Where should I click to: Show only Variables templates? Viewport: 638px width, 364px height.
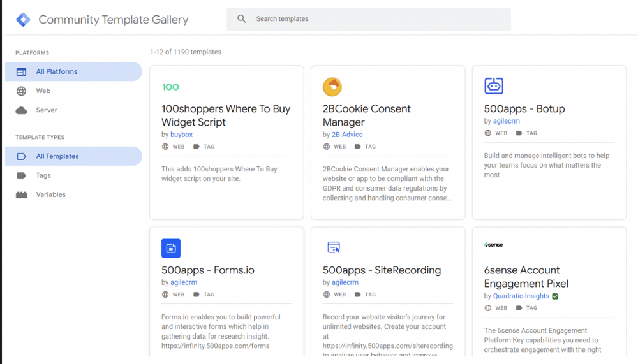point(73,194)
